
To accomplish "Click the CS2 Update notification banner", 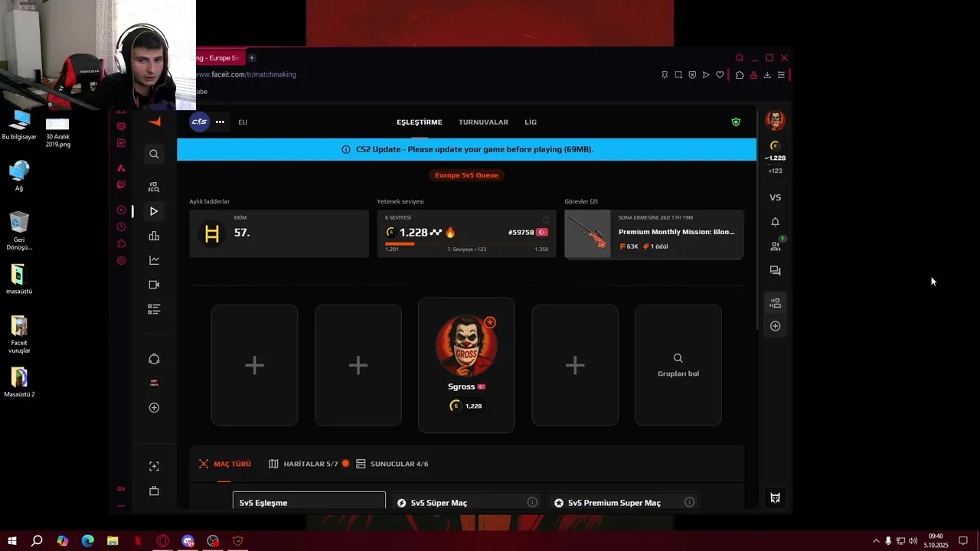I will [x=466, y=149].
